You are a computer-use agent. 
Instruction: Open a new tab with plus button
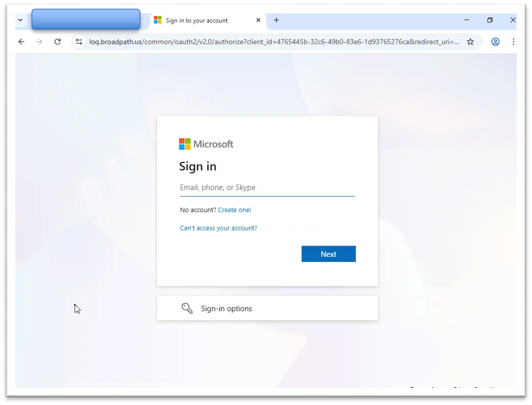pyautogui.click(x=276, y=20)
